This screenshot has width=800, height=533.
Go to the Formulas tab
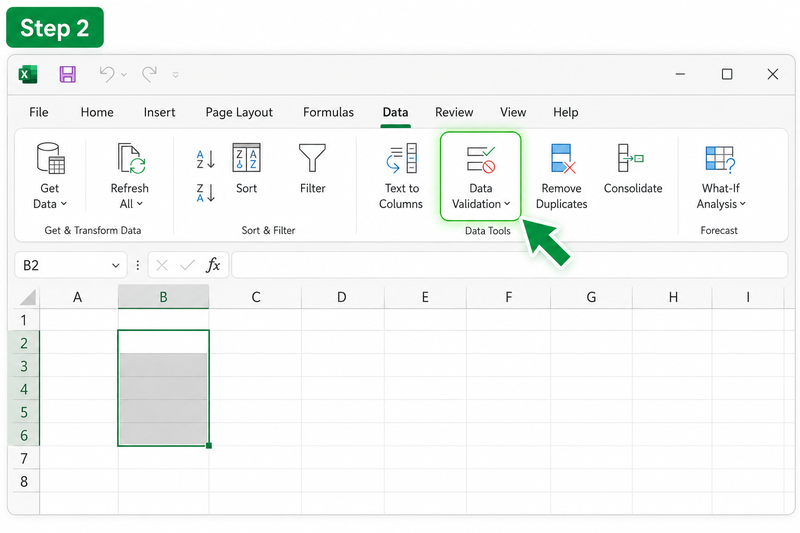[x=328, y=112]
